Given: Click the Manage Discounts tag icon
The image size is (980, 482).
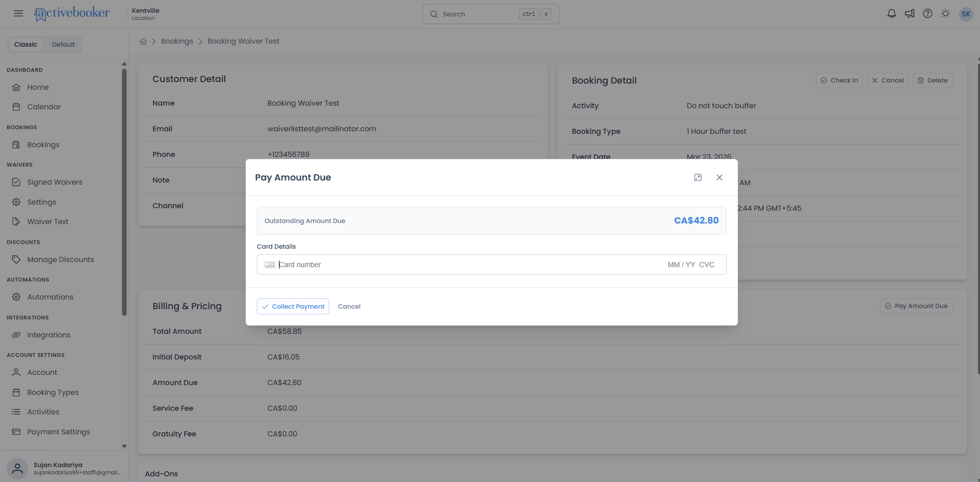Looking at the screenshot, I should point(16,259).
